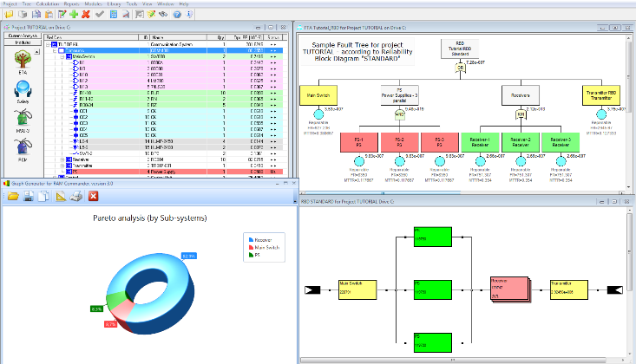Open folder icon in Graph Generator toolbar
Image resolution: width=636 pixels, height=364 pixels.
click(12, 198)
